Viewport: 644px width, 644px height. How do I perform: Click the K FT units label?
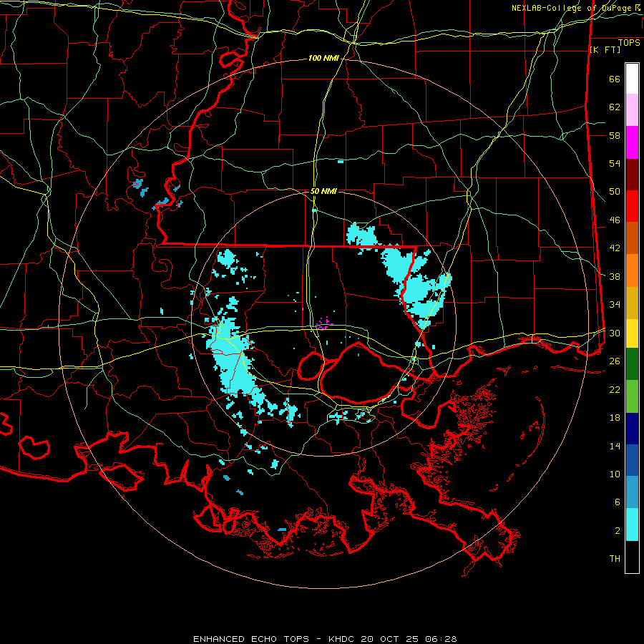[605, 50]
